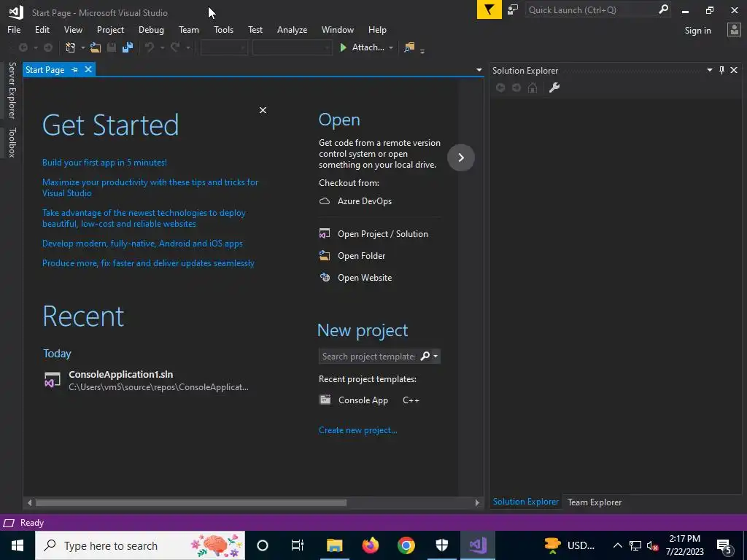
Task: Click the Undo toolbar icon
Action: click(x=150, y=47)
